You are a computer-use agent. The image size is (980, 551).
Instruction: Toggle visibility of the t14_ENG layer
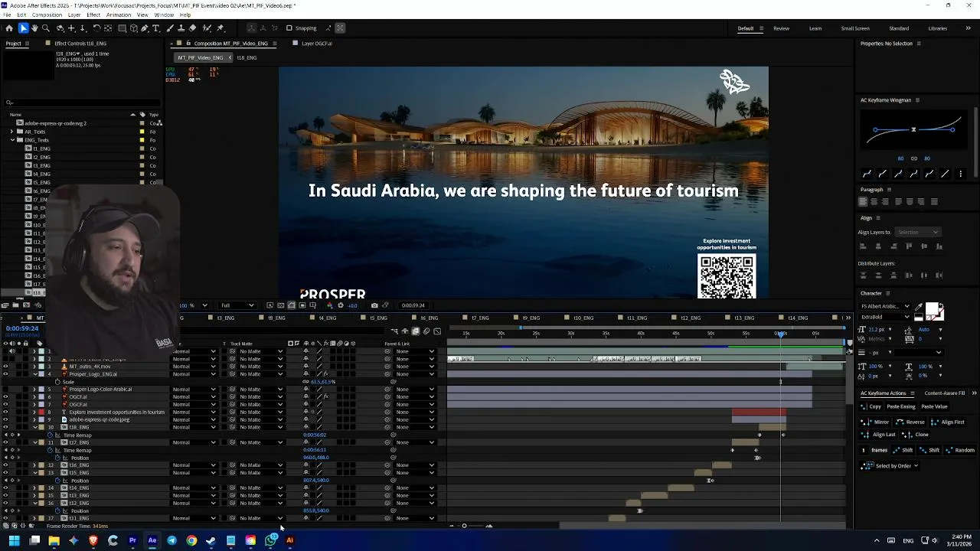pos(5,487)
